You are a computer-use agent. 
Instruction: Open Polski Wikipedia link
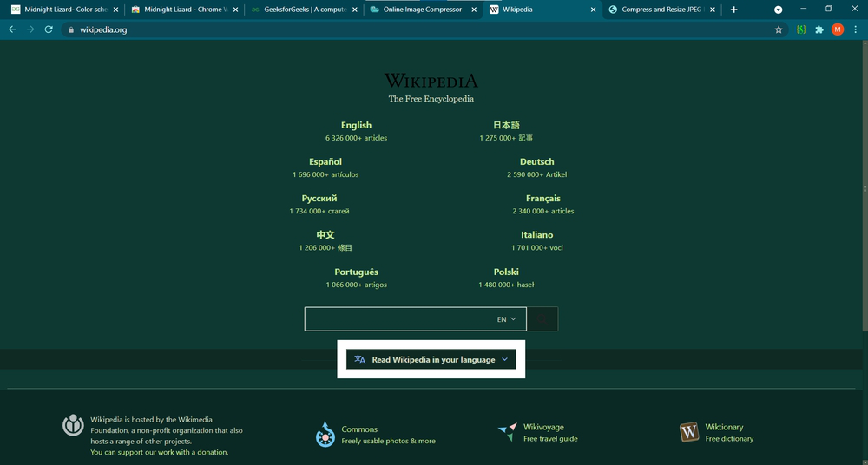(x=507, y=272)
